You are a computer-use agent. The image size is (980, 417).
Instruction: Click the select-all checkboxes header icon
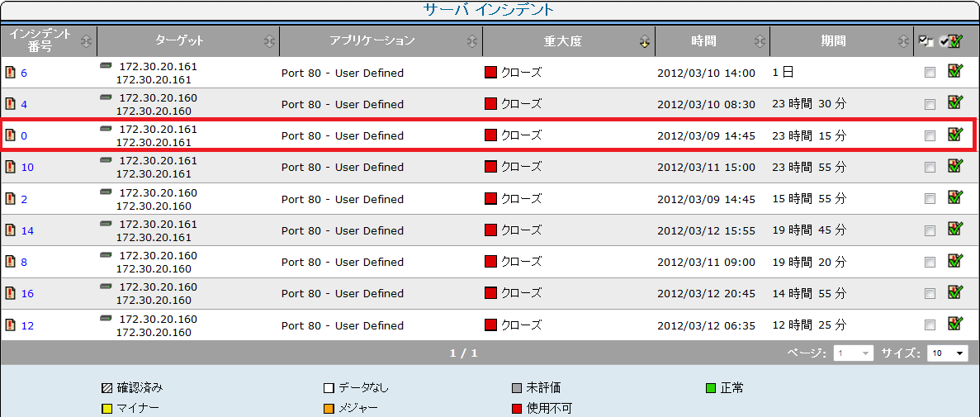(x=926, y=41)
